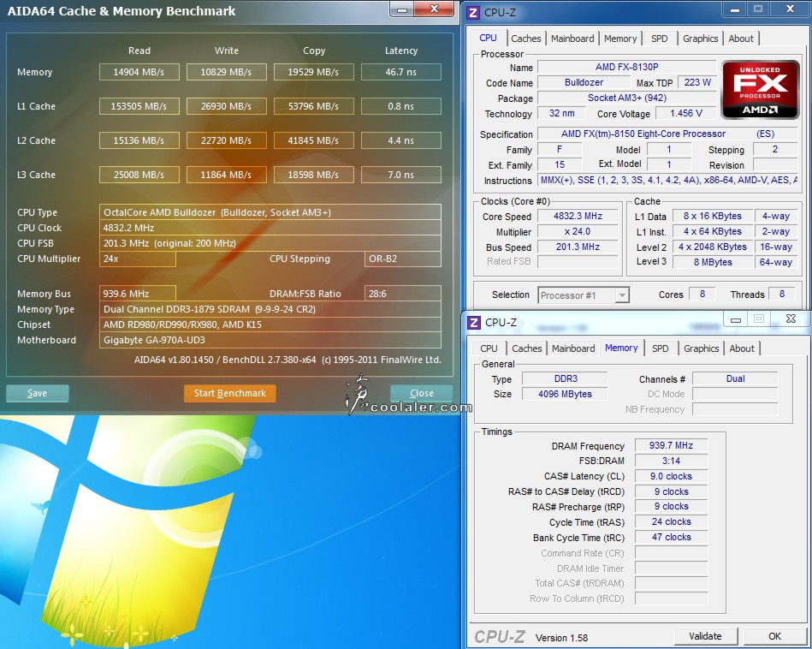
Task: Click the L1 Cache Write value 26930 MB/s
Action: pos(226,106)
